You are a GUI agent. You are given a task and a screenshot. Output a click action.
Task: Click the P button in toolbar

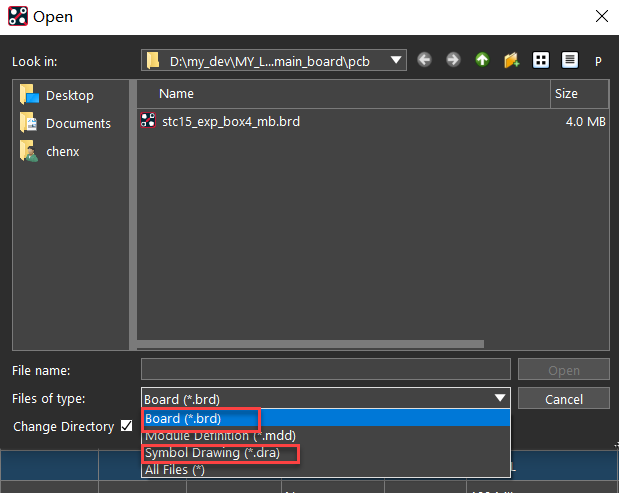click(598, 61)
